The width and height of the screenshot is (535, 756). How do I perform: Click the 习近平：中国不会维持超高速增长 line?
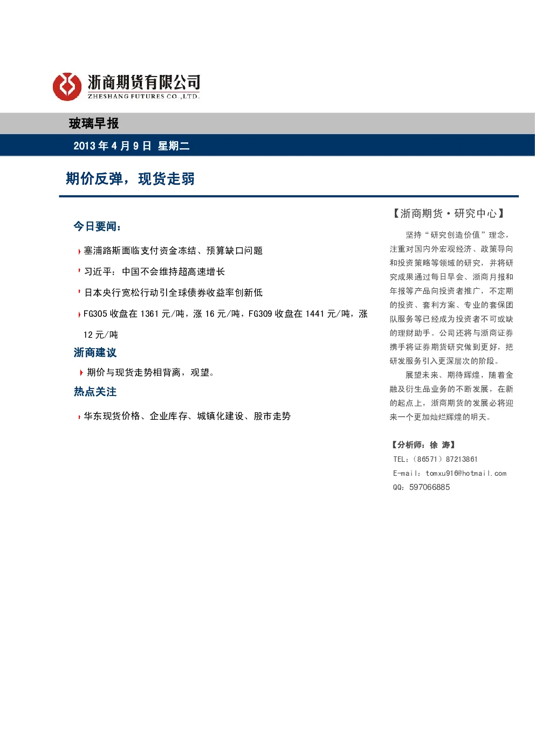point(154,272)
